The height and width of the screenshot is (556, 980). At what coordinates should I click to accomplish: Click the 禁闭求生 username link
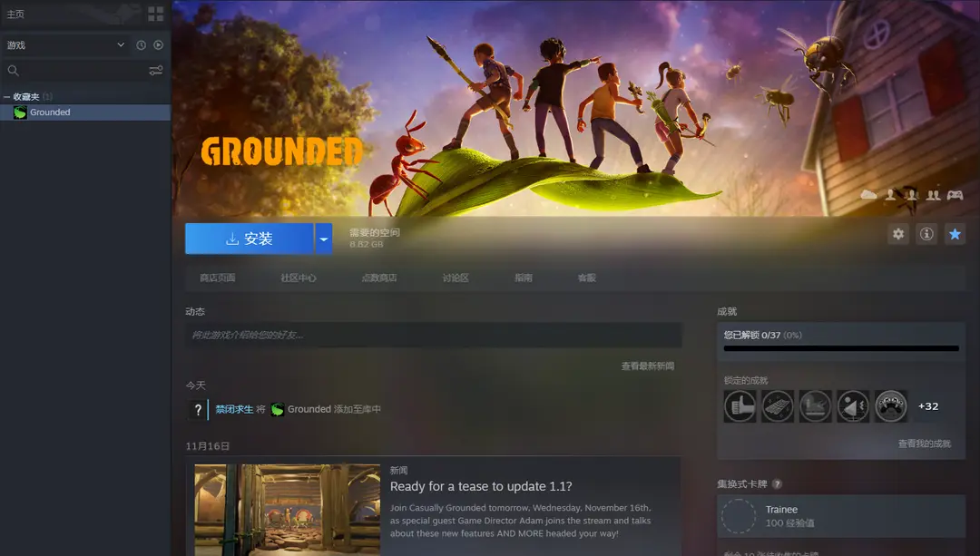click(234, 409)
